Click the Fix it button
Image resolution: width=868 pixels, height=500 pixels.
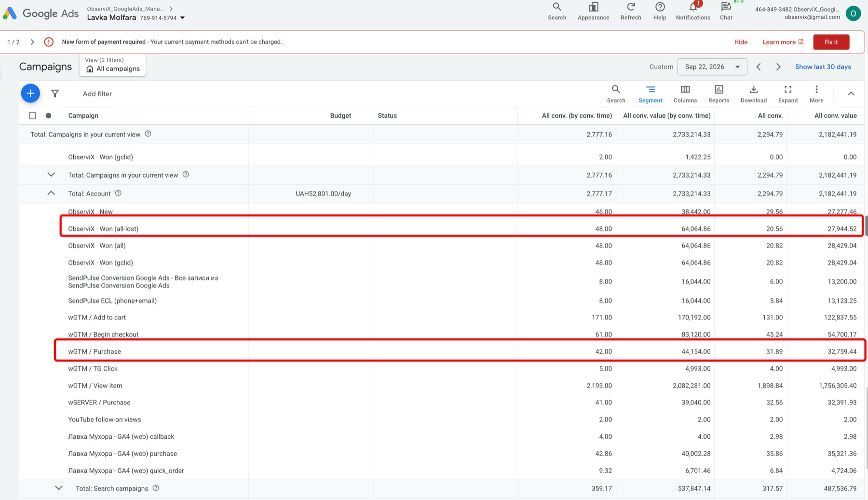click(831, 42)
